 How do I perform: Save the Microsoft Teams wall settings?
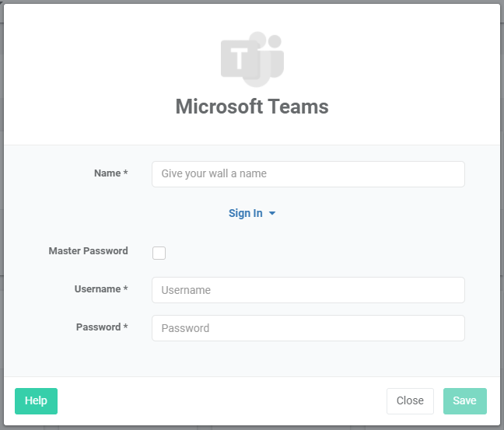(465, 400)
